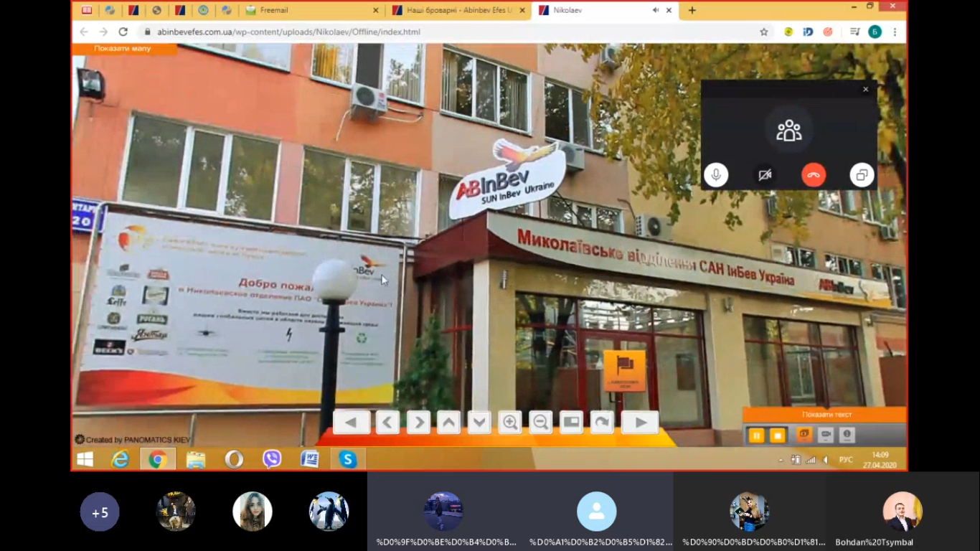
Task: Start auto-rotation of the panorama
Action: tap(602, 423)
